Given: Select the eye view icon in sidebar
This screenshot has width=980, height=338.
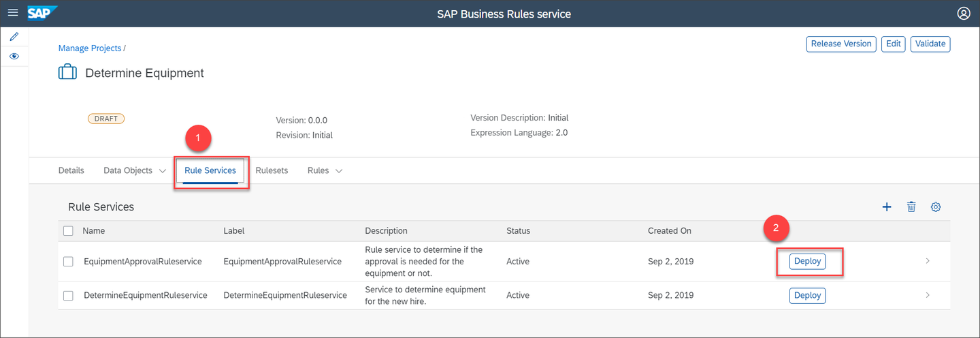Looking at the screenshot, I should pos(14,57).
